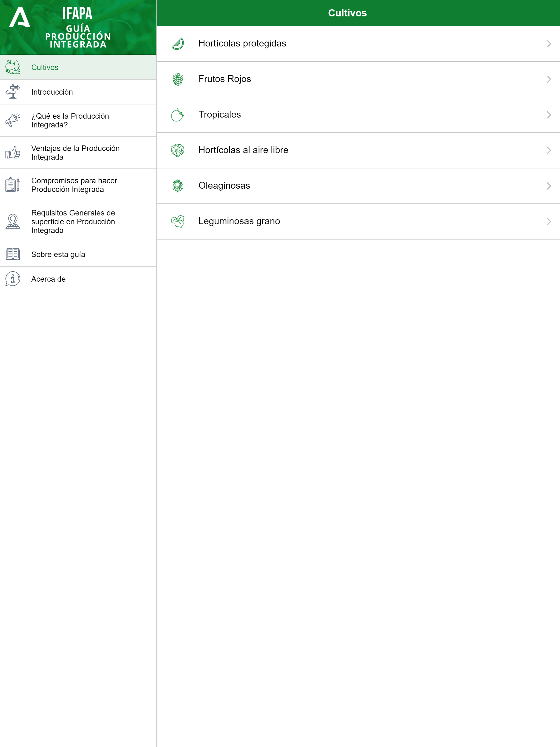Open the Introducción menu item
Screen dimensions: 560x747
(78, 92)
